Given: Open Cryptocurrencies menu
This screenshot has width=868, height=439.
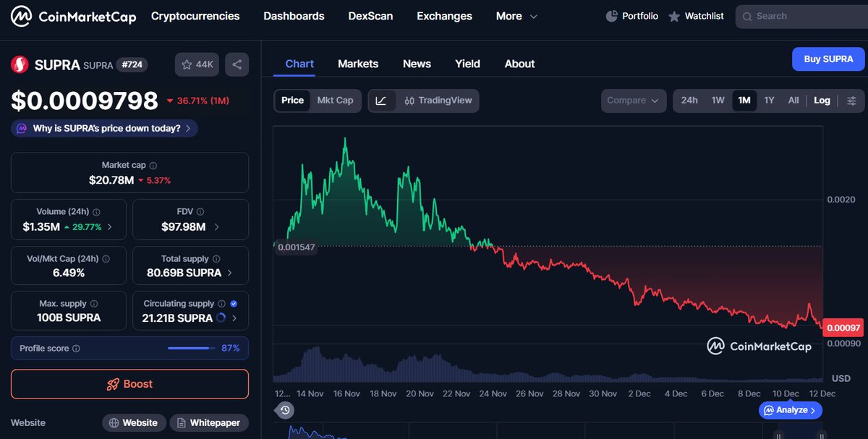Looking at the screenshot, I should (x=195, y=16).
